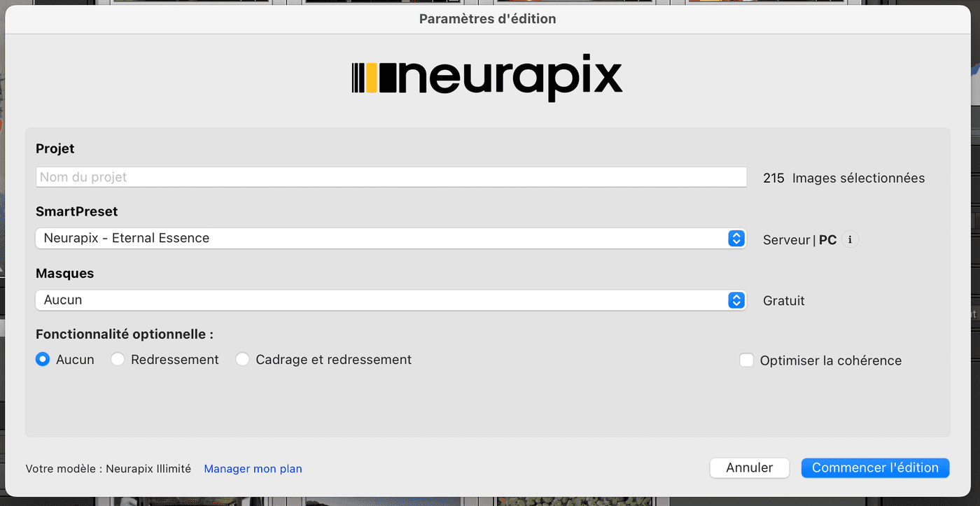The width and height of the screenshot is (980, 506).
Task: Click the 215 Images sélectionnées text
Action: (844, 178)
